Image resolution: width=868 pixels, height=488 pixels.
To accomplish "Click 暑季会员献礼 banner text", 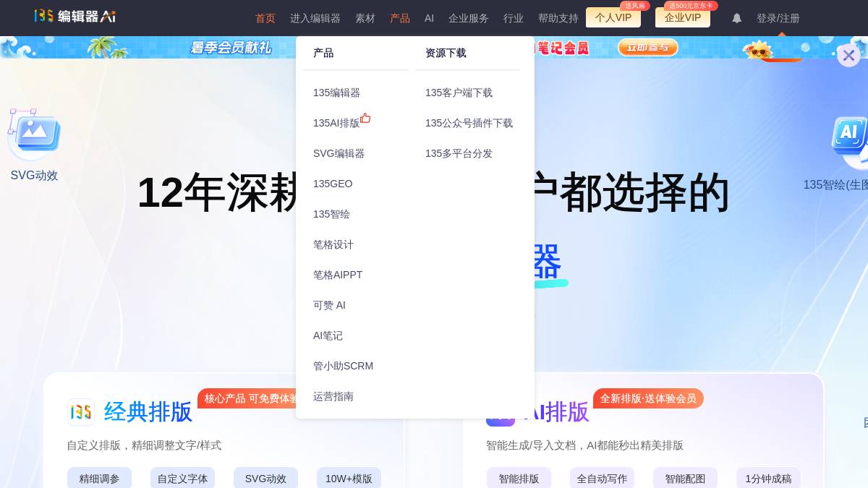I will tap(230, 48).
